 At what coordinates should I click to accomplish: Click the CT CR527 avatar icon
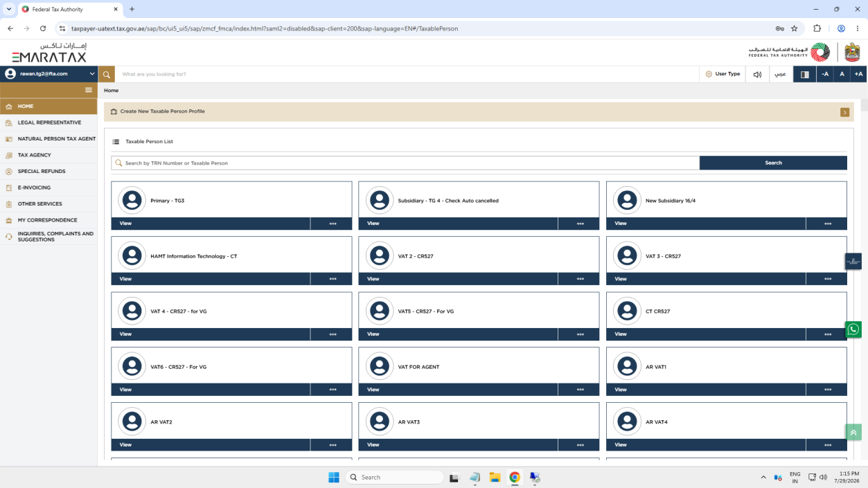627,311
